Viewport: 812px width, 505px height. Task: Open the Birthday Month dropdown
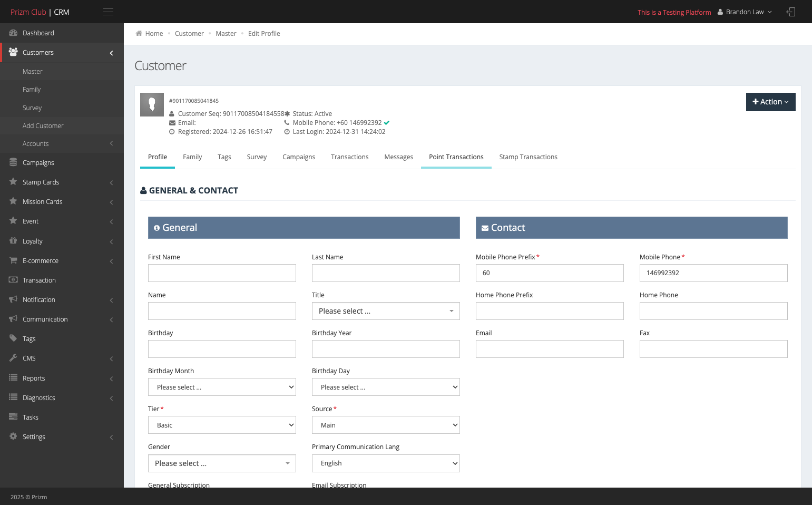tap(222, 387)
